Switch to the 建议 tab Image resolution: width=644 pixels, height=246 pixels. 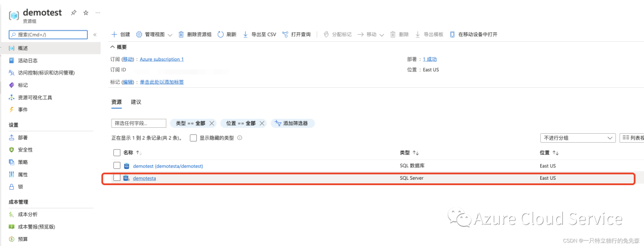point(136,102)
